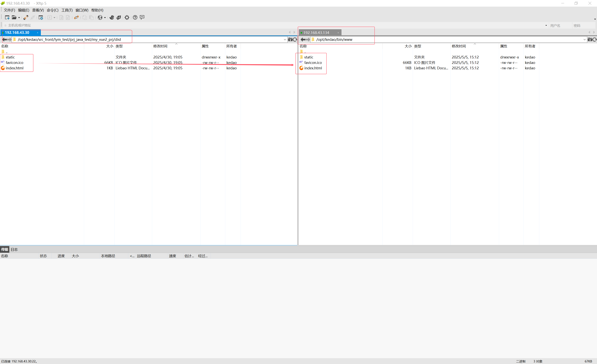
Task: Open options with the gear icon
Action: pos(127,17)
